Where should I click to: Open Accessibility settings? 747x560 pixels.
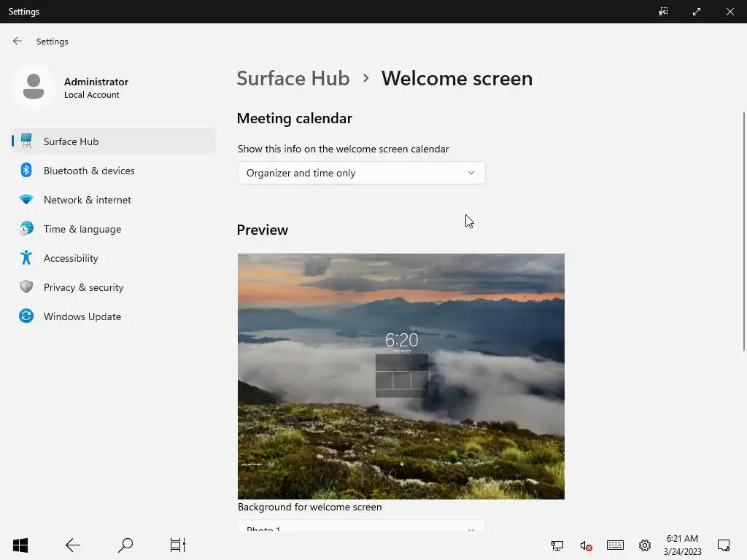click(113, 258)
